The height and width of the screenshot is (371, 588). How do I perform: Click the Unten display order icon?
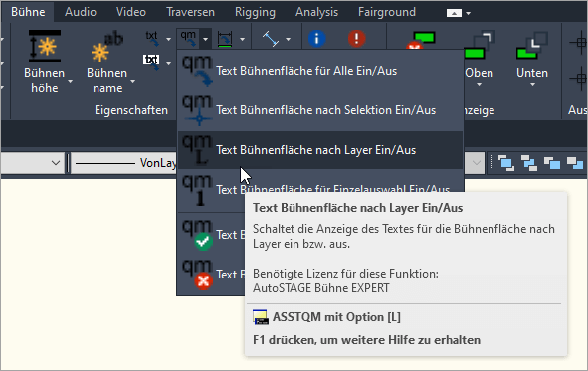pyautogui.click(x=532, y=46)
